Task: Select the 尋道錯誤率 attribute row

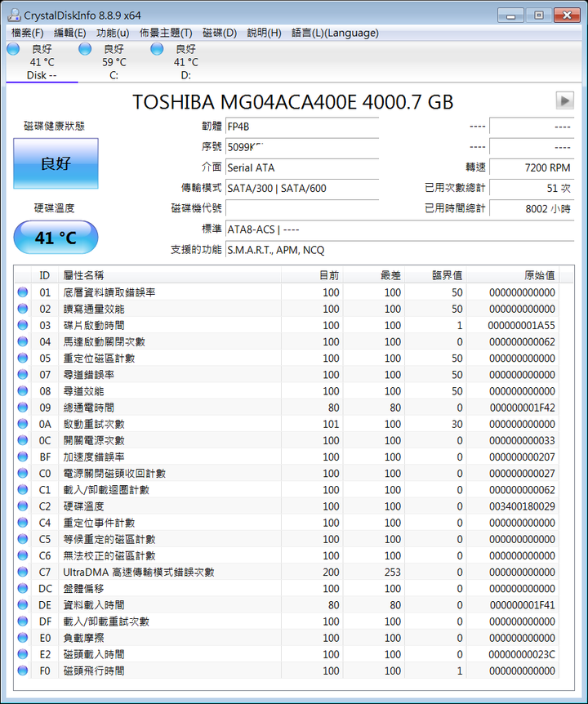Action: coord(287,374)
